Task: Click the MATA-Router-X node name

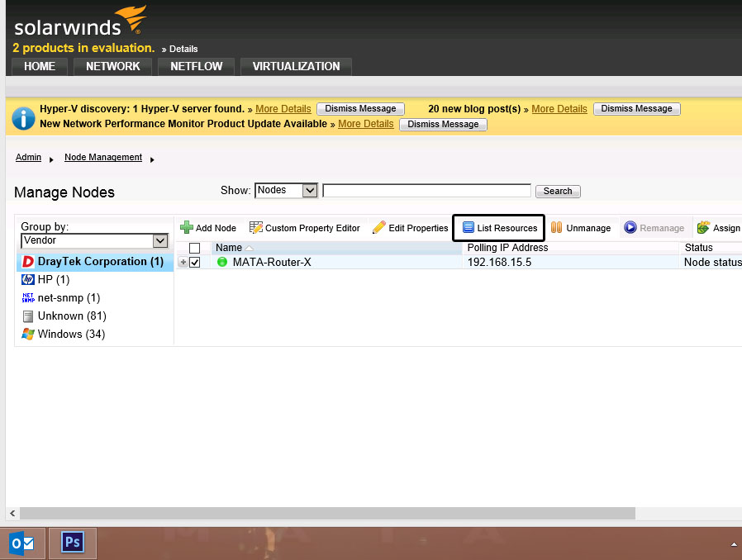Action: (272, 262)
